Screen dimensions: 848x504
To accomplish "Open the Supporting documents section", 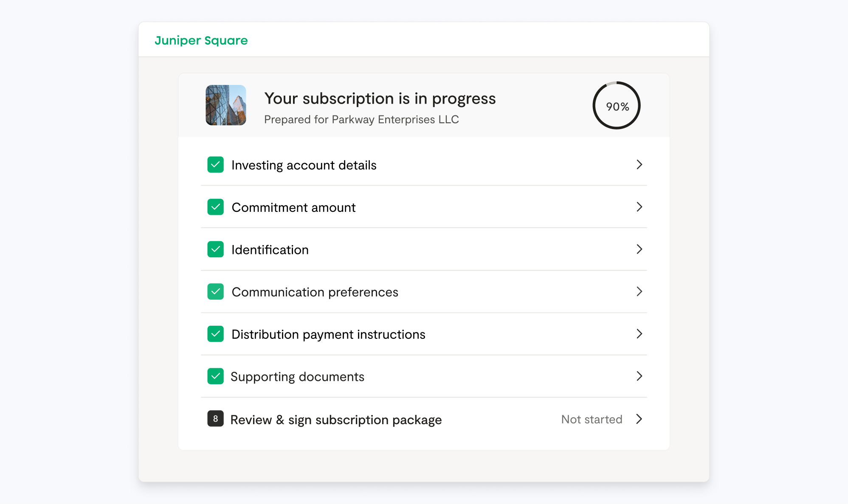I will [297, 377].
